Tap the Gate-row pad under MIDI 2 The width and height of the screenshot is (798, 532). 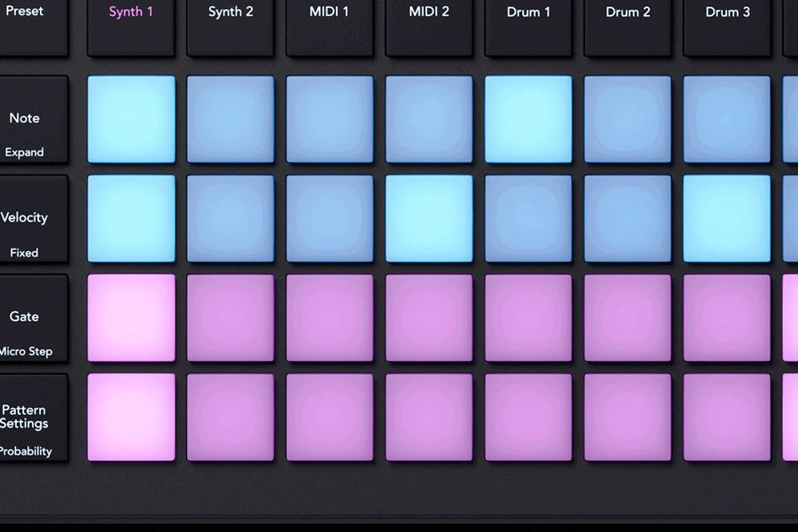click(x=429, y=317)
